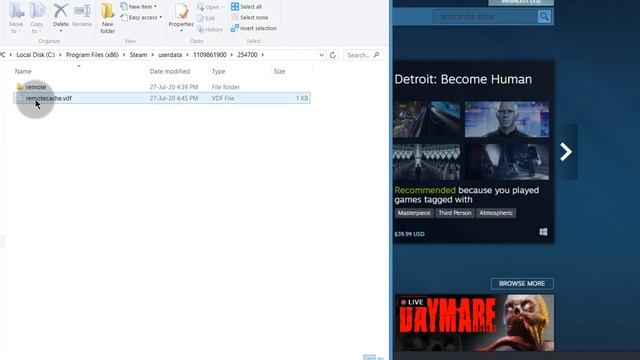Open address bar history dropdown
This screenshot has width=640, height=360.
pos(322,55)
